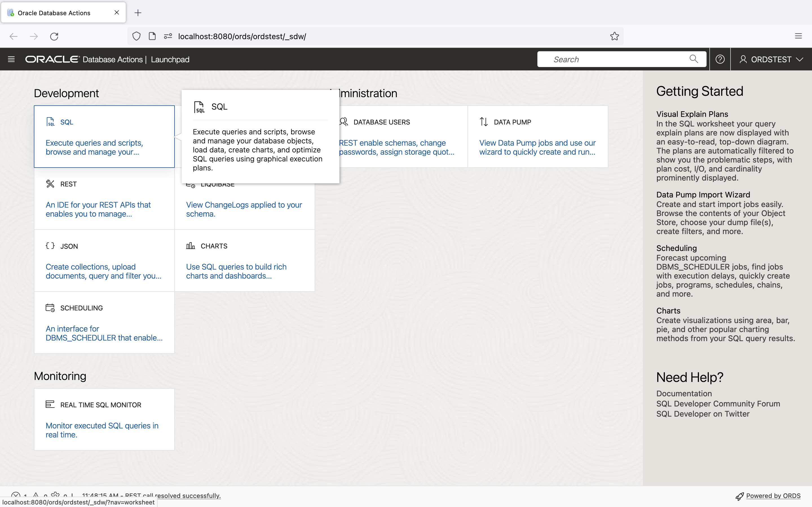Click Visual Explain Plans documentation link
812x507 pixels.
(x=692, y=113)
